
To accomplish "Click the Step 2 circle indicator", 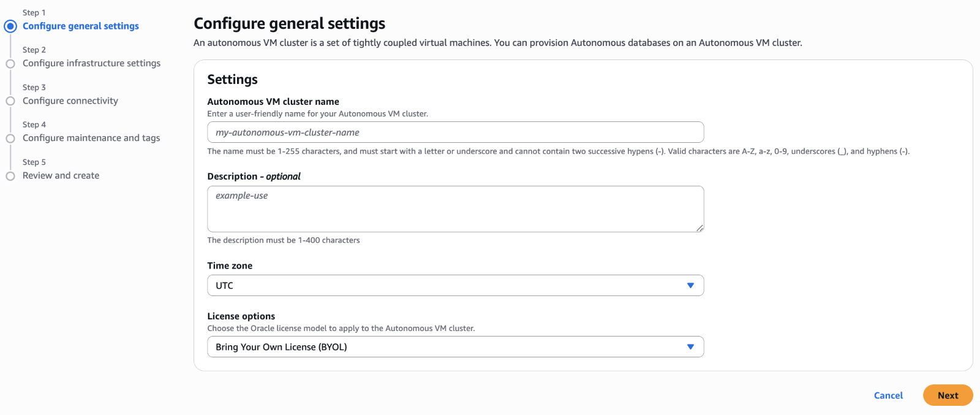I will [x=10, y=64].
